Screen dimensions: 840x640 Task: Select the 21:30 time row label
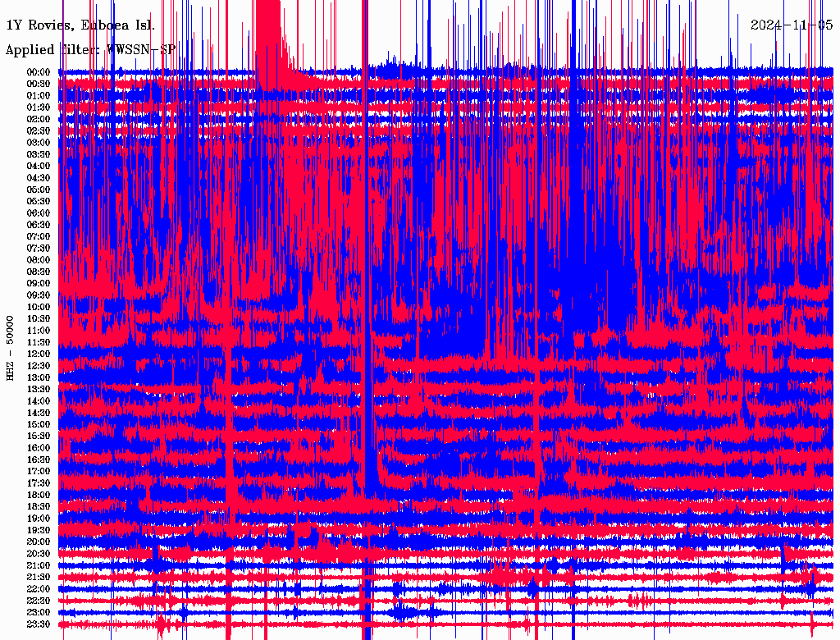39,578
